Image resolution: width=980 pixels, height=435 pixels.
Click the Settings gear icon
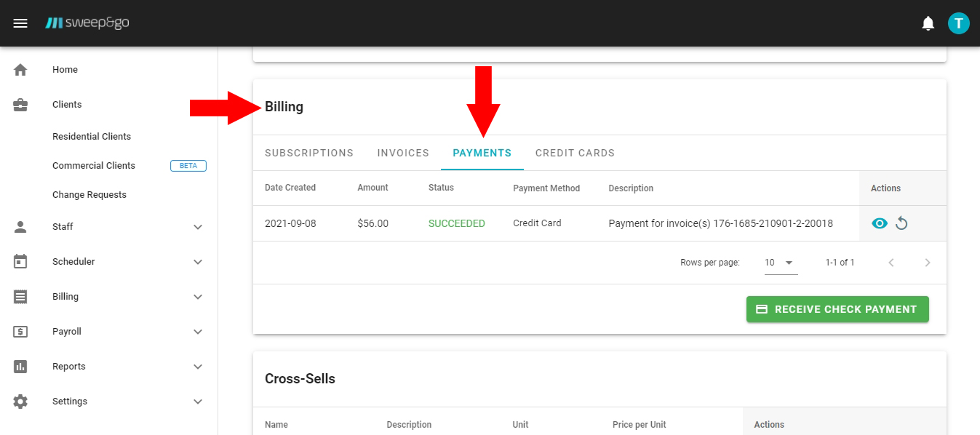click(x=20, y=401)
